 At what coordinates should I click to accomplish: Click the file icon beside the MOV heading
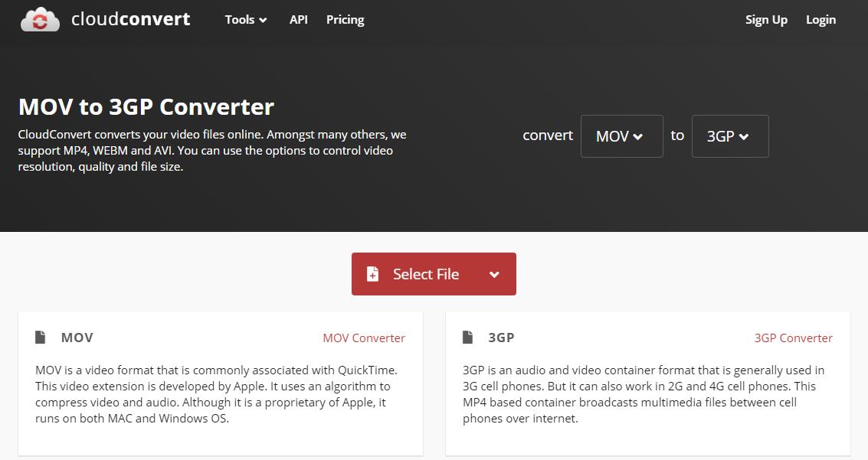click(41, 338)
